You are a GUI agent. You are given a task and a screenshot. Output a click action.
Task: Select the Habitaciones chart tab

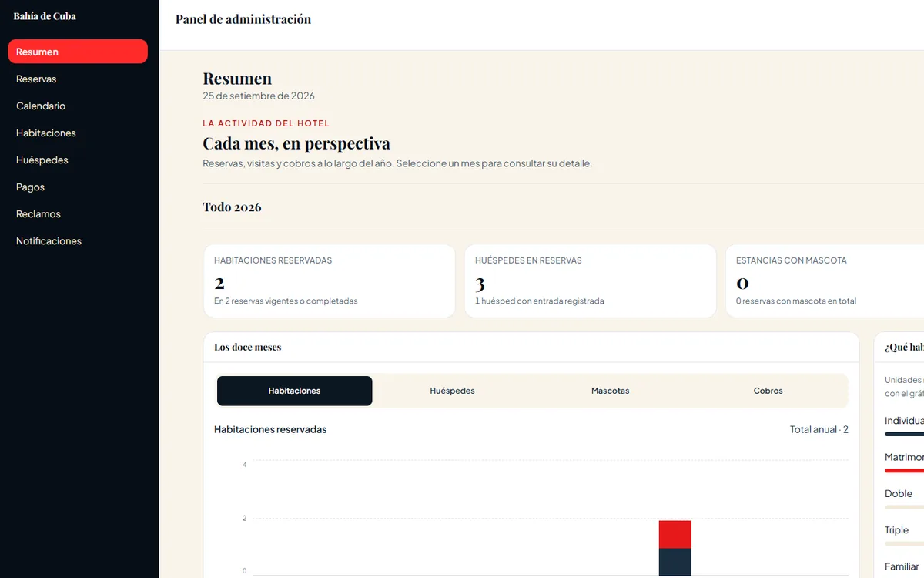pyautogui.click(x=295, y=391)
